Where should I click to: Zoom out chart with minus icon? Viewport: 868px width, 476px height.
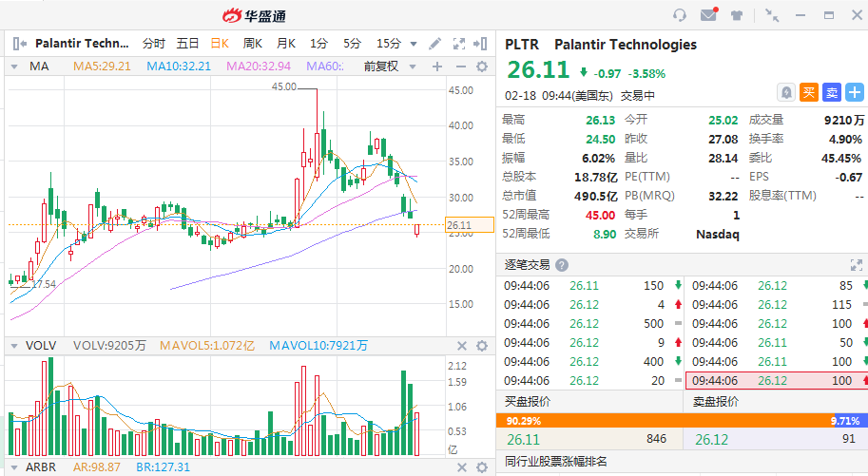tap(460, 67)
